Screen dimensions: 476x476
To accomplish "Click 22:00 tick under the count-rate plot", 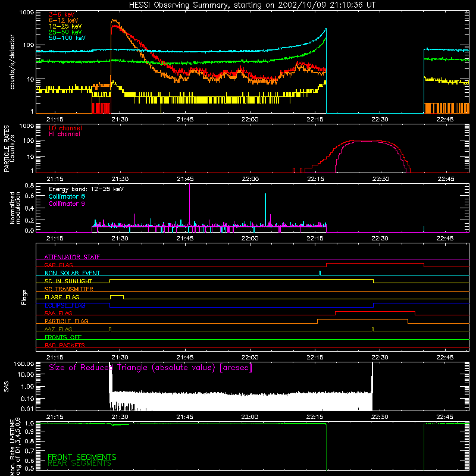I will pyautogui.click(x=250, y=120).
